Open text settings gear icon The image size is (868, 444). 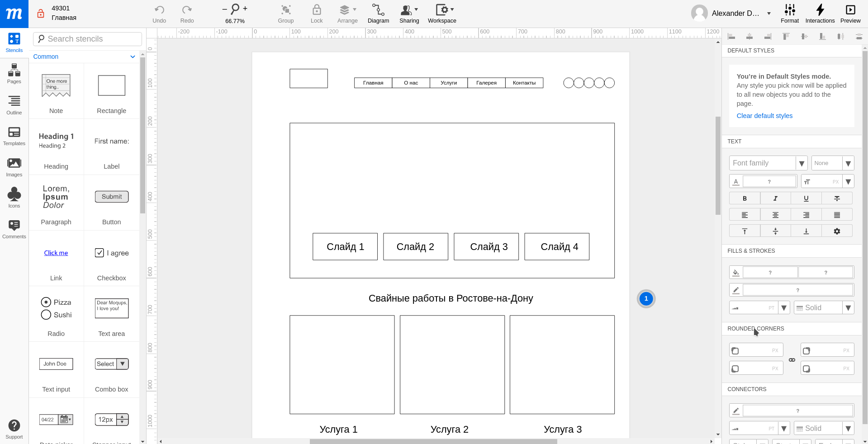(837, 231)
